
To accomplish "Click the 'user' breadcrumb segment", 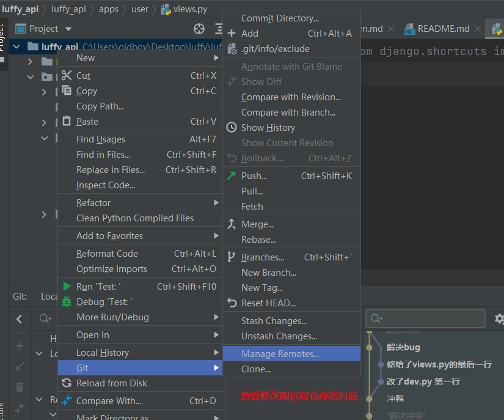I will click(140, 9).
